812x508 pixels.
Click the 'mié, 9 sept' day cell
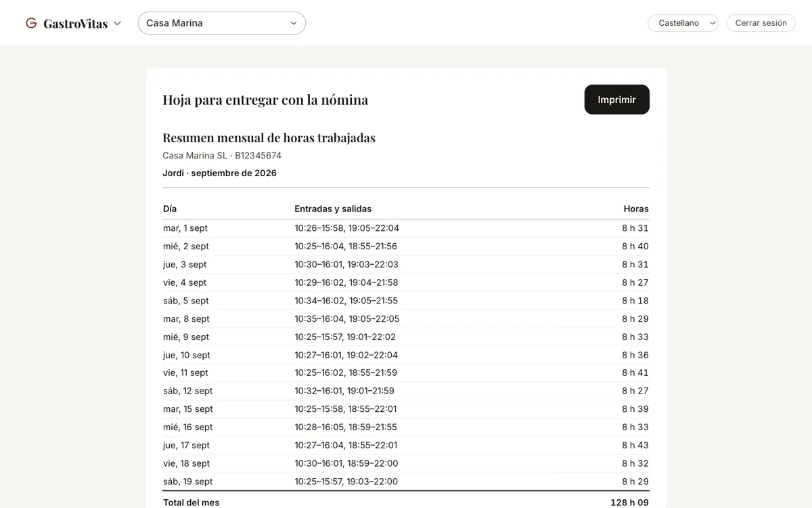(x=186, y=337)
